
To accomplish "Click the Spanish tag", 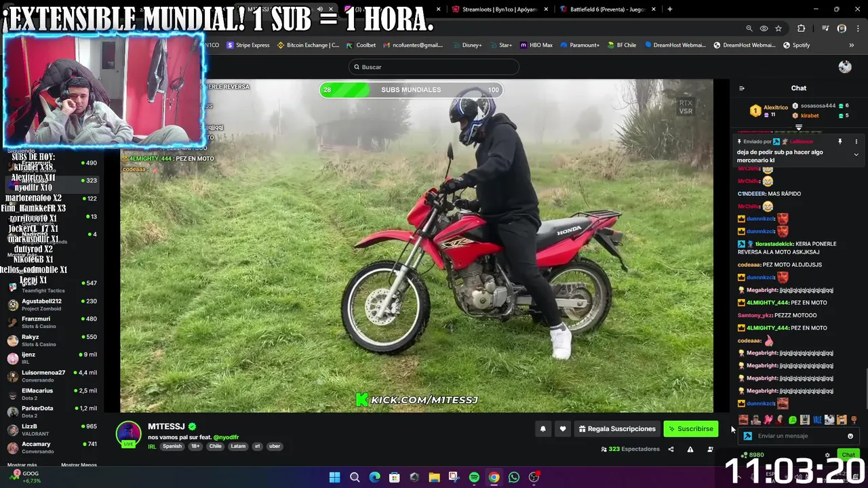I will (x=172, y=446).
